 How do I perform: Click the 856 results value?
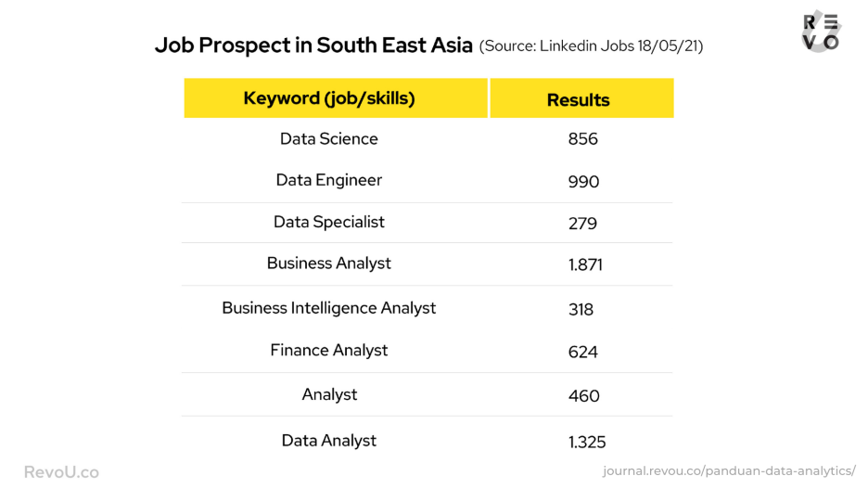[583, 140]
